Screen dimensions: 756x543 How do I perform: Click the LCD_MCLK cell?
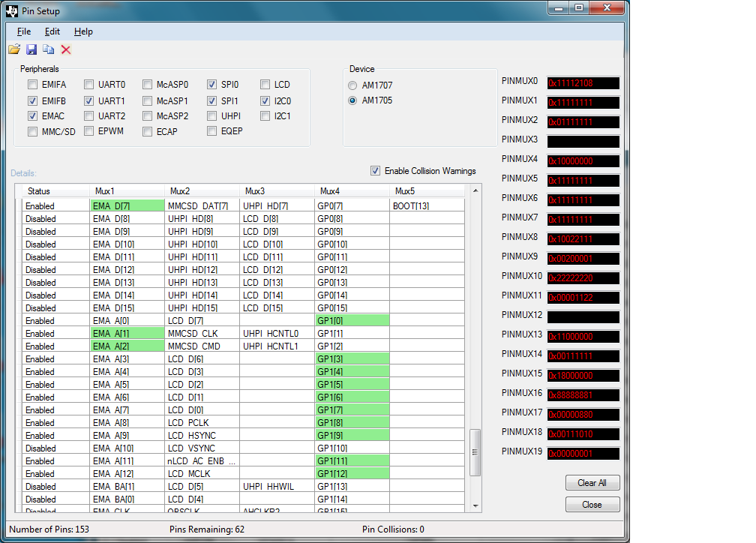click(202, 473)
